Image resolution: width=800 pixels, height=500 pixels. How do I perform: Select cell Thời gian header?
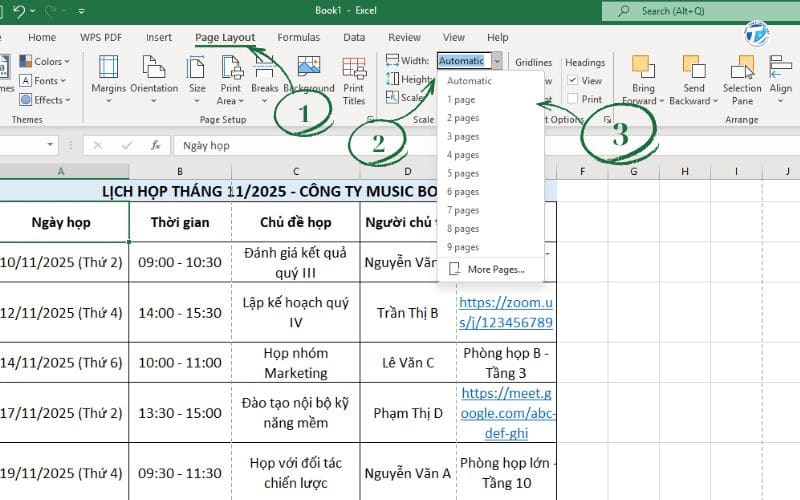180,222
